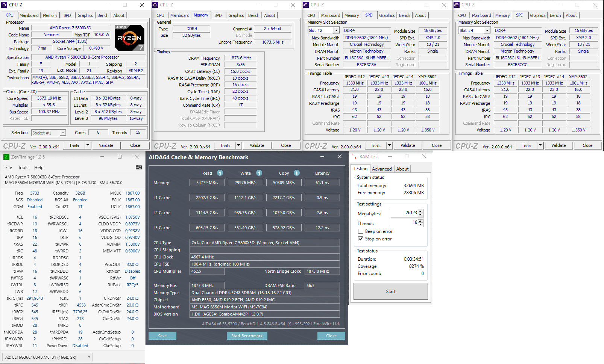Click the serial number E3CB3CCC
Image resolution: width=604 pixels, height=364 pixels.
517,65
